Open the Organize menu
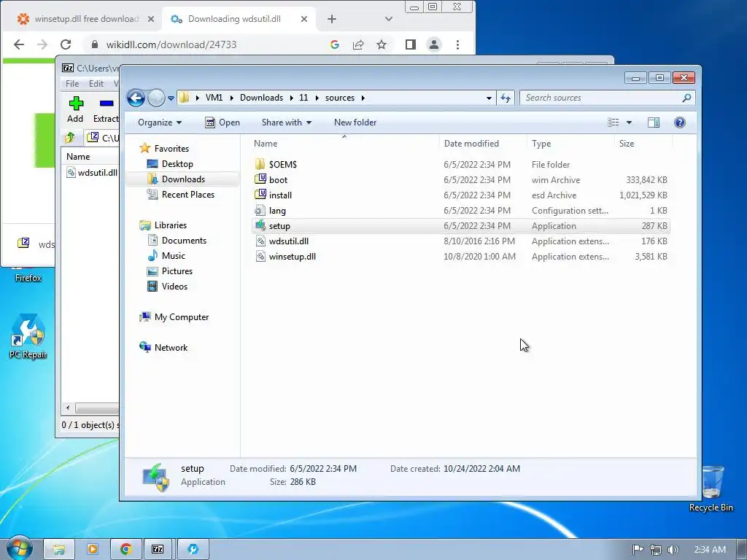747x560 pixels. click(x=160, y=122)
